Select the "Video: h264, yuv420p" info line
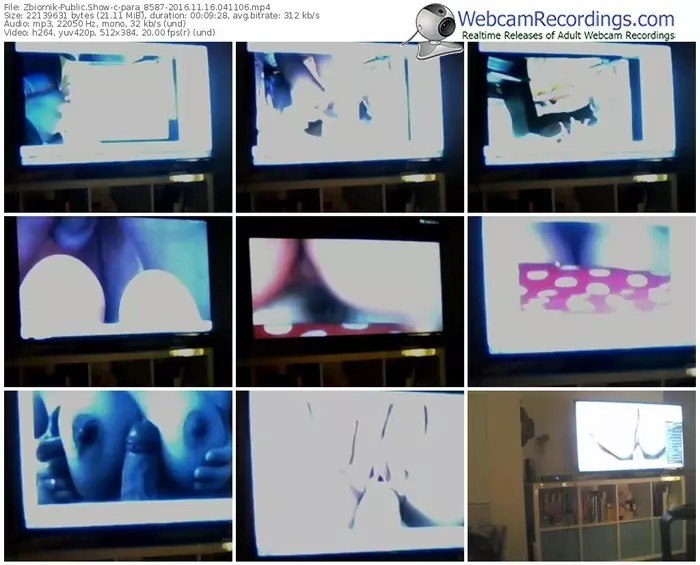 (109, 32)
